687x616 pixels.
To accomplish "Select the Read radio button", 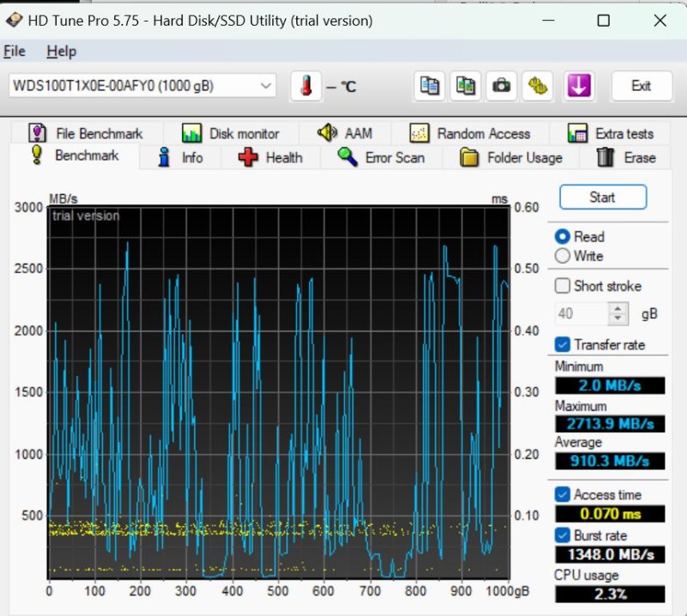I will (562, 237).
